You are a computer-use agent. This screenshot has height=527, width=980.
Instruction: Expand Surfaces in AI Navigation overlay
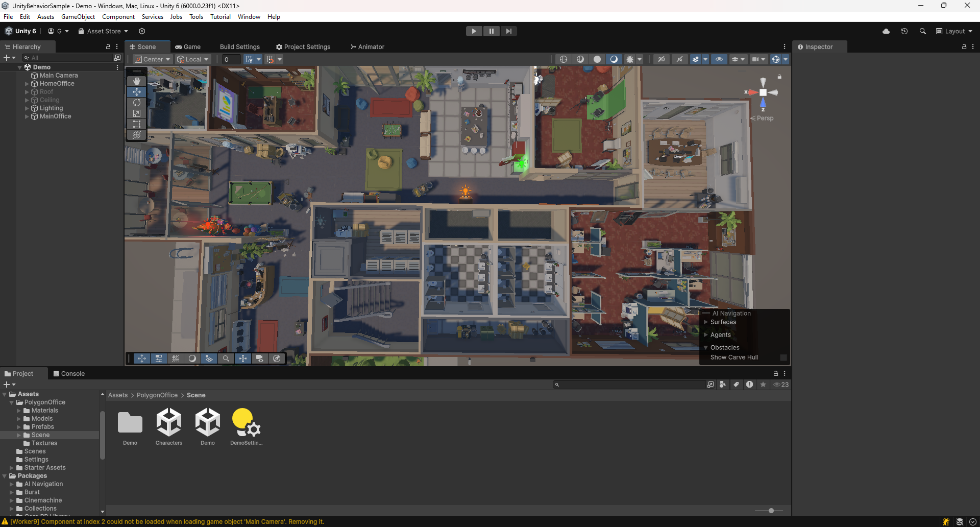(706, 322)
